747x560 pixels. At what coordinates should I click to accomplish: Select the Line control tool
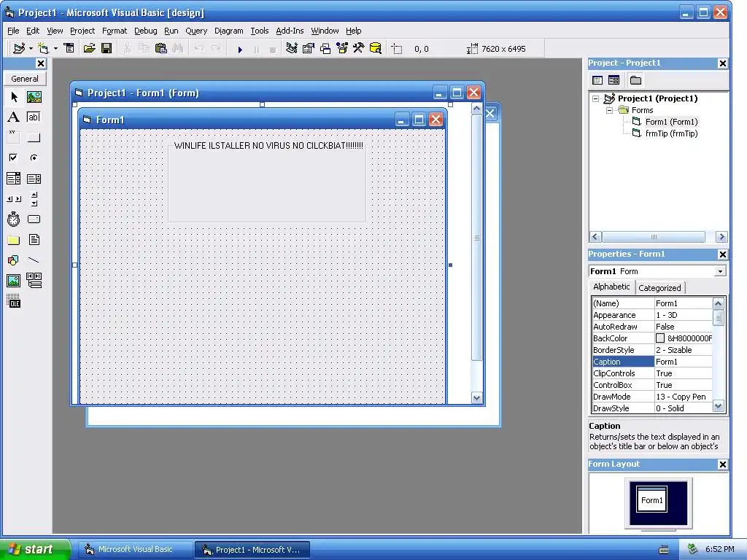pyautogui.click(x=34, y=260)
